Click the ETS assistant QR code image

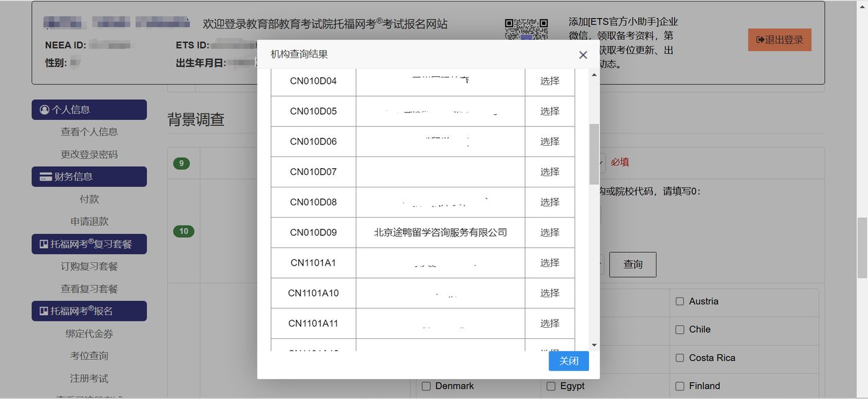pyautogui.click(x=526, y=29)
